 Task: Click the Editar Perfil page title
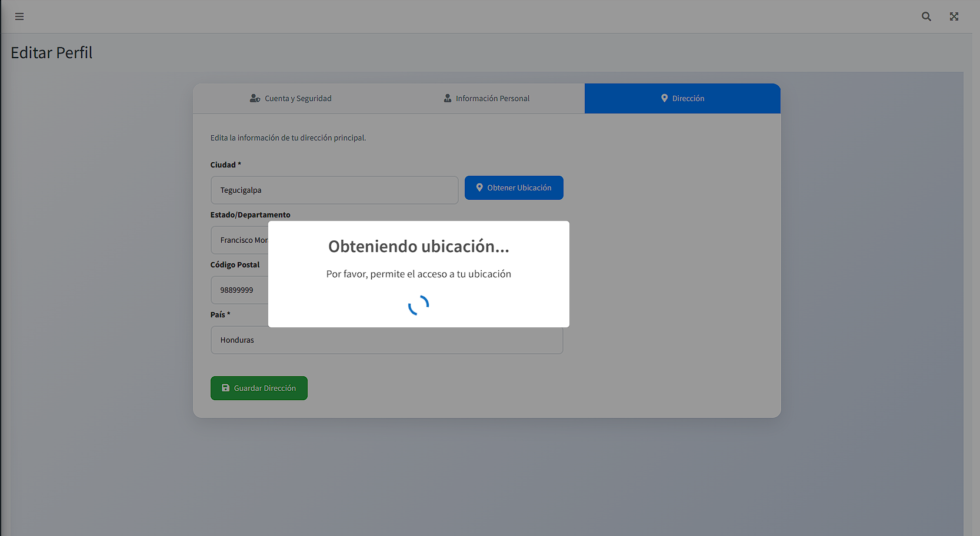coord(52,53)
